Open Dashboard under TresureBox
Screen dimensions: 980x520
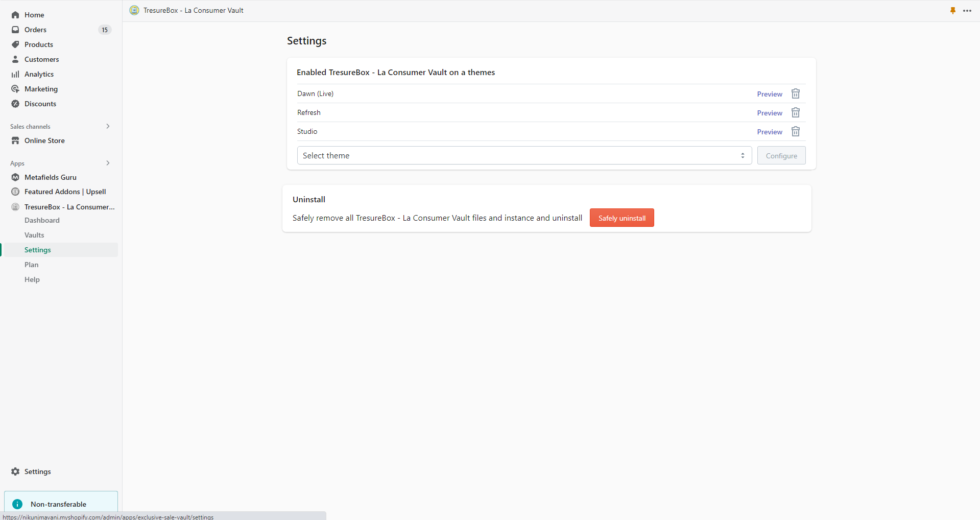pos(42,220)
